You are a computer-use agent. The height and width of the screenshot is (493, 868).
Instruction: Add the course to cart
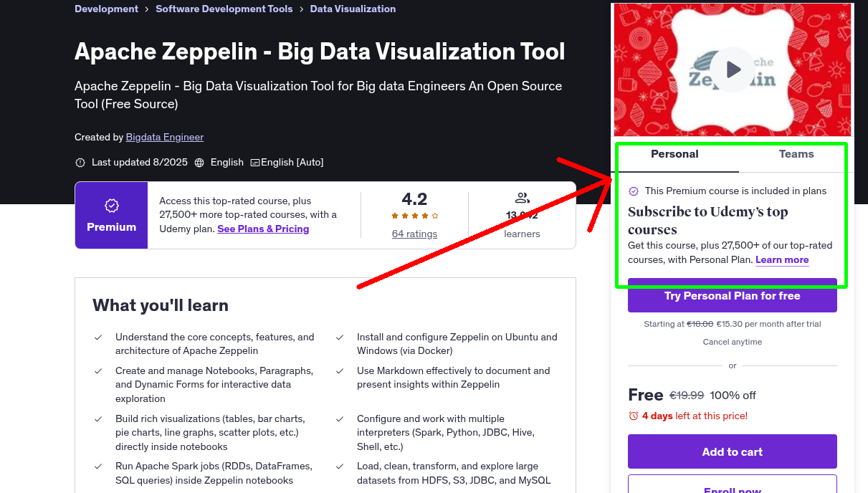(x=733, y=451)
